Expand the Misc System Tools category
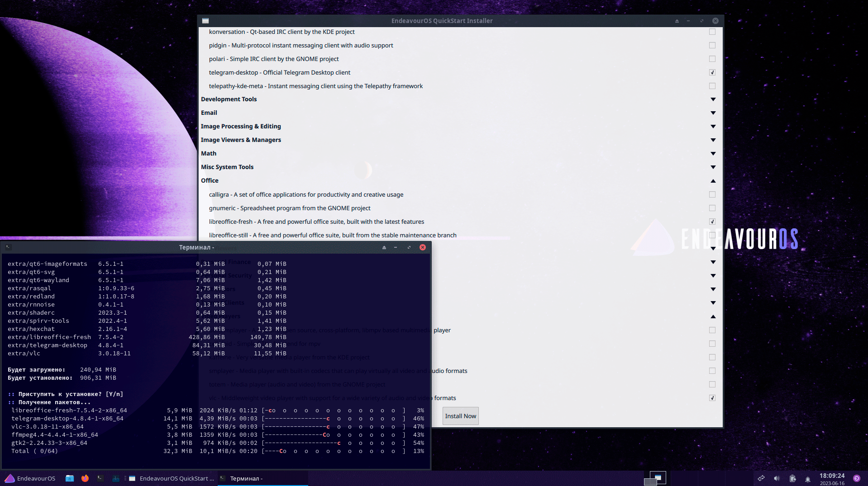Image resolution: width=868 pixels, height=486 pixels. click(x=713, y=167)
